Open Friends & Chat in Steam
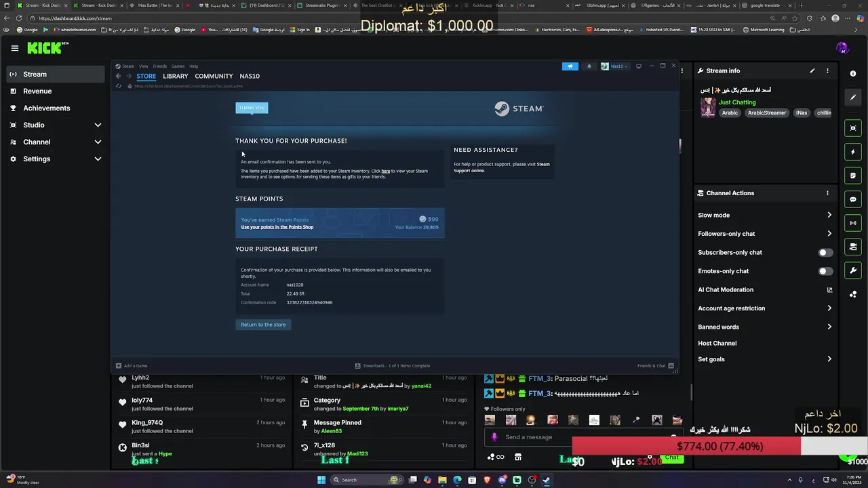This screenshot has height=488, width=868. point(655,366)
